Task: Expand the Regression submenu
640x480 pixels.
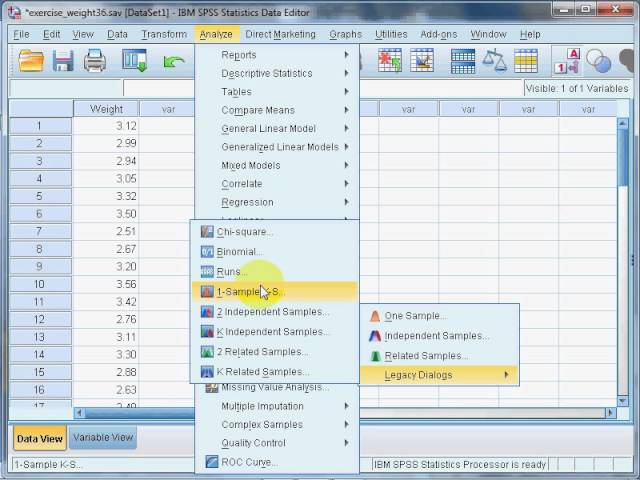Action: [347, 202]
